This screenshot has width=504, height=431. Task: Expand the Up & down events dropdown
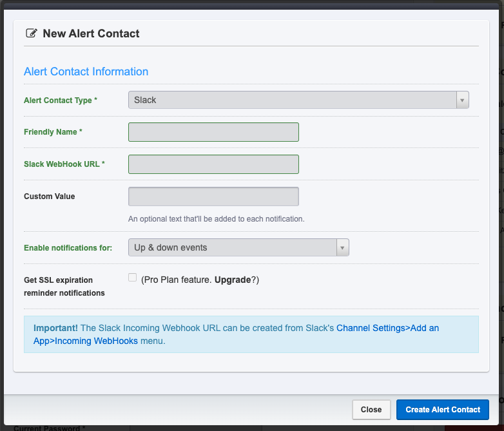233,247
